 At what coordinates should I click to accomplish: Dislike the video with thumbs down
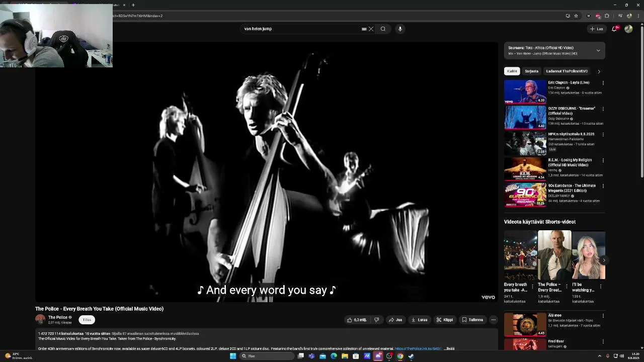(x=376, y=320)
